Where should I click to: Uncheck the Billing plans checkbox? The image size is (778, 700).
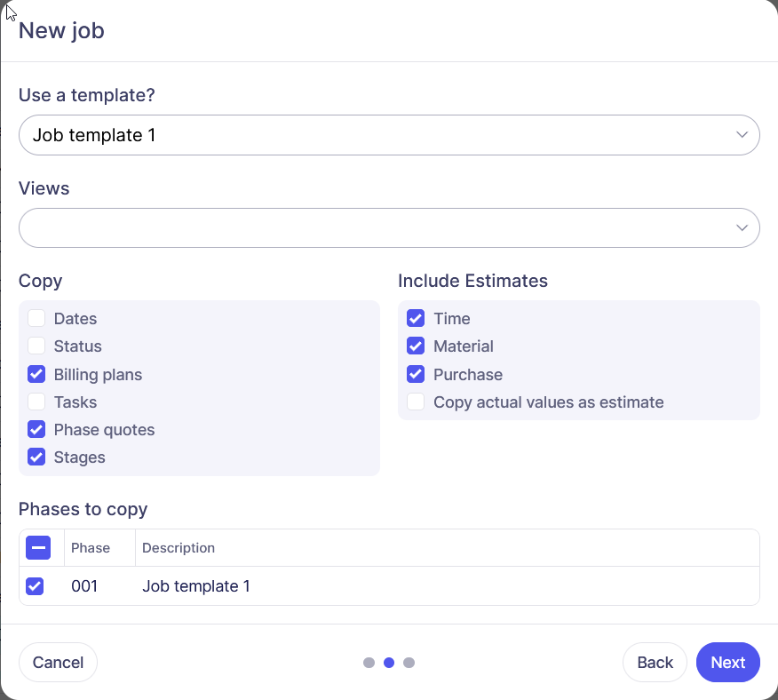(x=36, y=374)
